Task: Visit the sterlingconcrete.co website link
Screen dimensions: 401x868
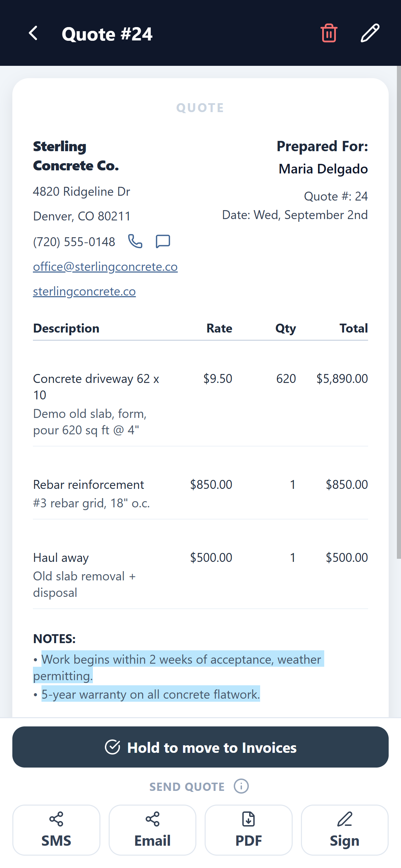Action: (84, 291)
